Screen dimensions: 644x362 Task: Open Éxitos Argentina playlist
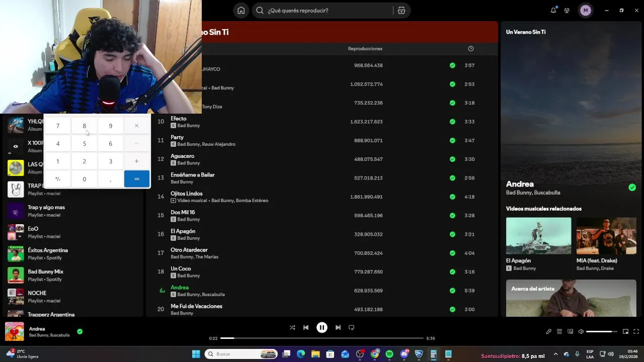pyautogui.click(x=73, y=254)
